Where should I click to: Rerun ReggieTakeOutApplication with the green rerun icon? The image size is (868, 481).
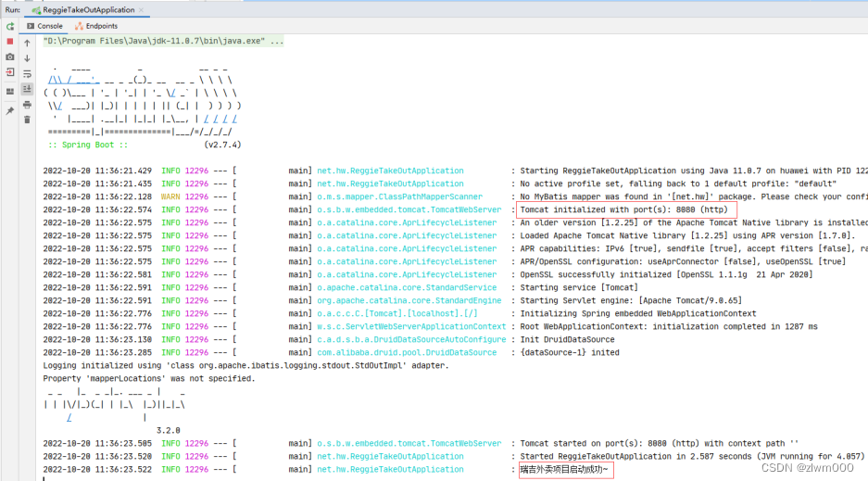click(10, 26)
